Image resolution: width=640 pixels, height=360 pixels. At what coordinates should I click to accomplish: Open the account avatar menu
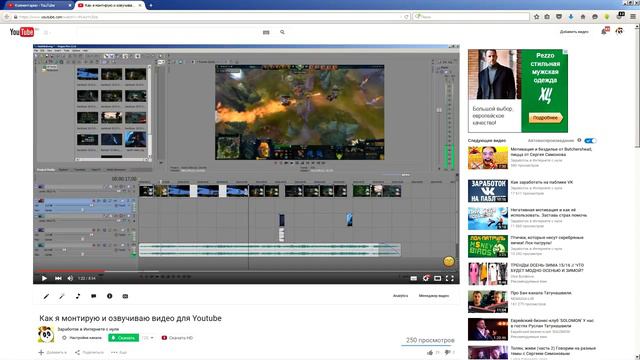(x=620, y=31)
